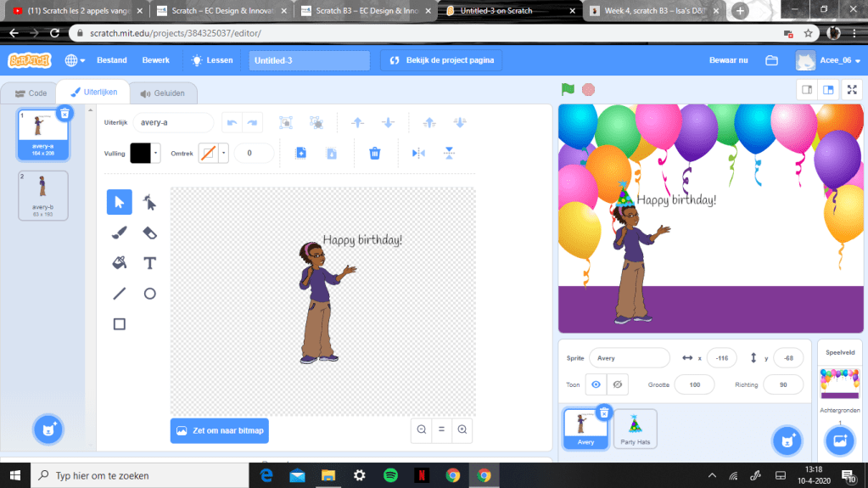Switch stage to fullscreen mode

(x=850, y=90)
